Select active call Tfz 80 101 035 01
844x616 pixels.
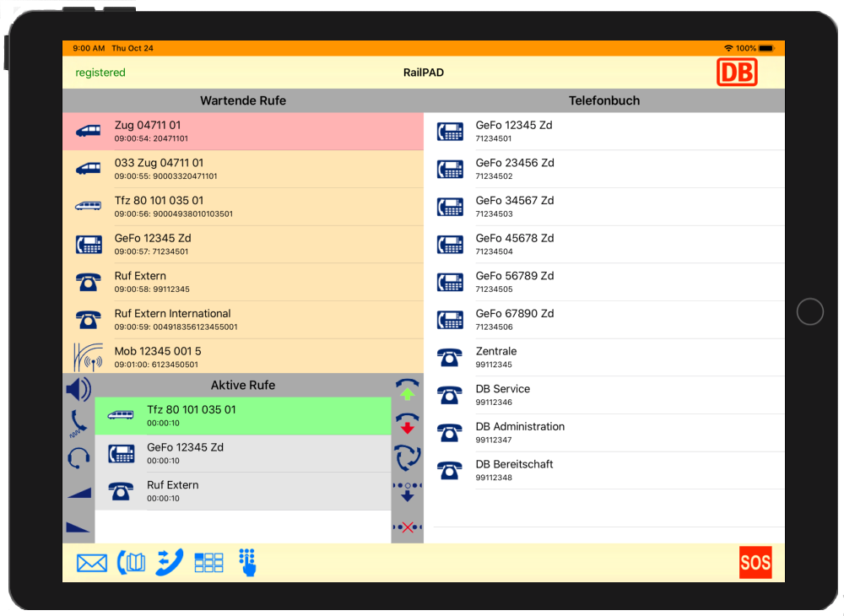(243, 416)
